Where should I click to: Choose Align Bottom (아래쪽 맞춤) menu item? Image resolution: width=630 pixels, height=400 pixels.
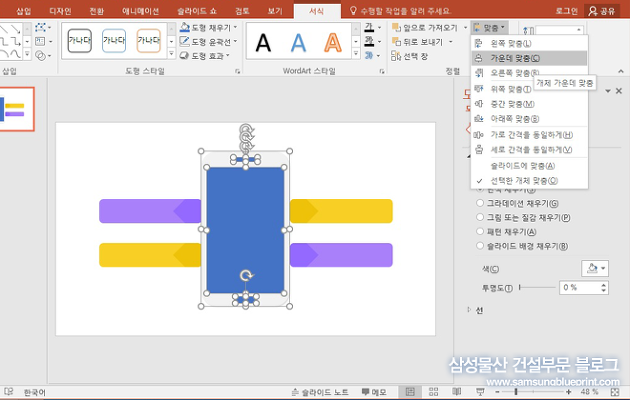pos(529,119)
